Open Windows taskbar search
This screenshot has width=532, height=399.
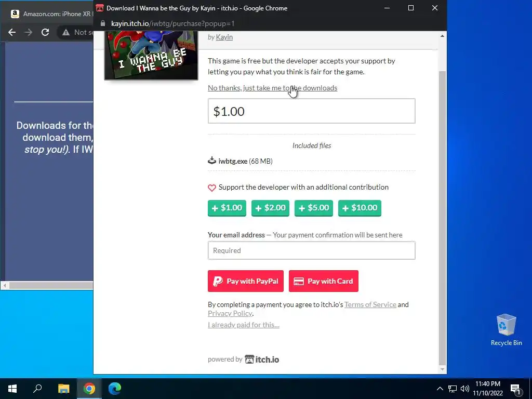click(x=37, y=389)
